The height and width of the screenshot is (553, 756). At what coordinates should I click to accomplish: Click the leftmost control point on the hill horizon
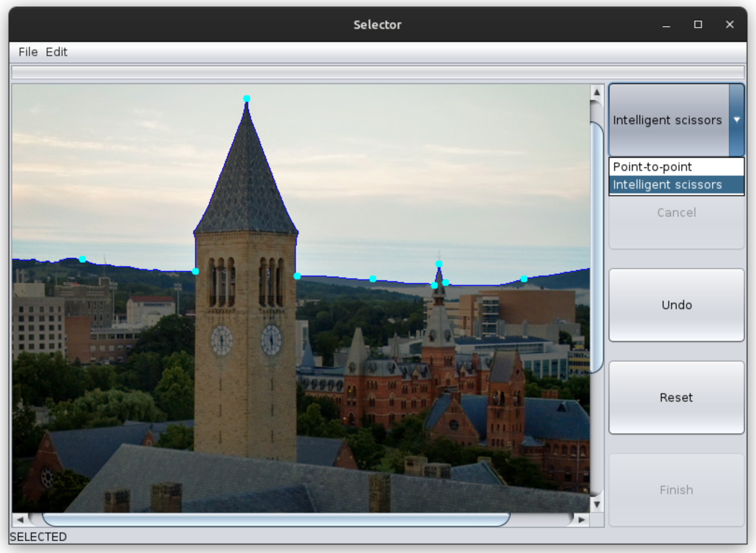pyautogui.click(x=83, y=259)
